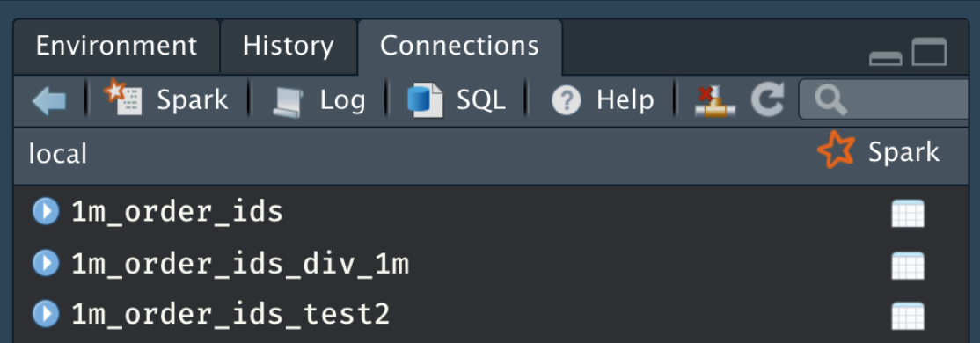This screenshot has width=980, height=343.
Task: Select the 1m_order_ids_test2 table name
Action: [x=230, y=314]
